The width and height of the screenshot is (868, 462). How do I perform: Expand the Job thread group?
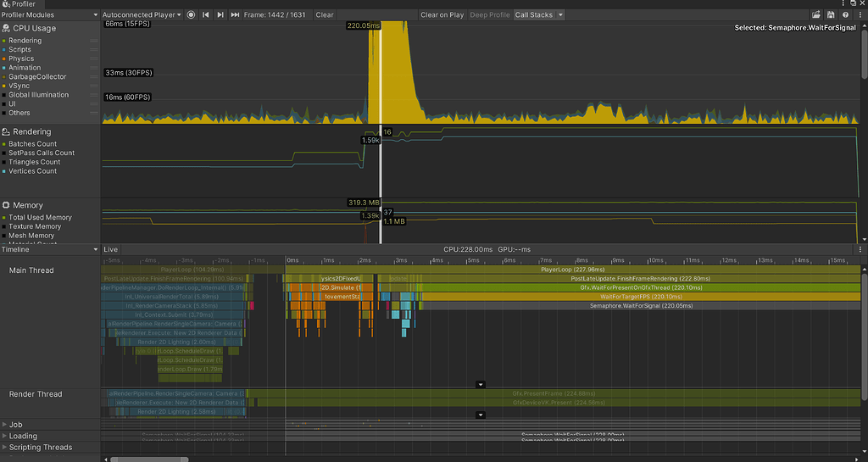click(4, 425)
